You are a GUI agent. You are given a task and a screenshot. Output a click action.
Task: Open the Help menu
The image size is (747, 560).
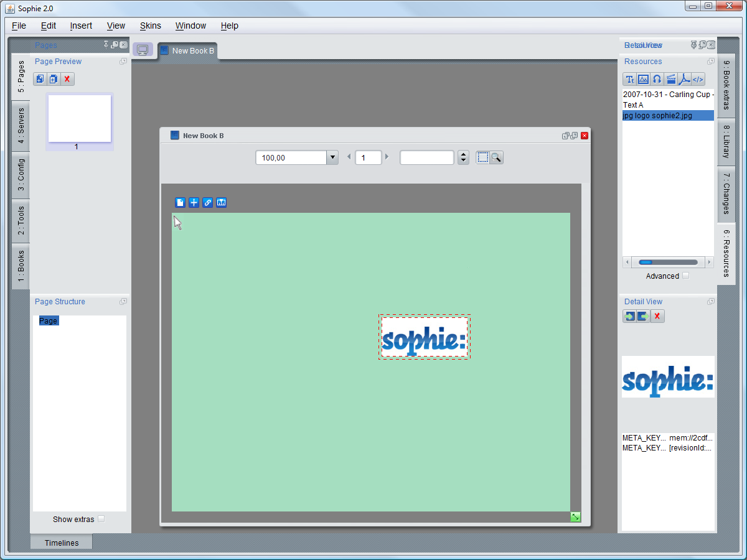click(229, 26)
